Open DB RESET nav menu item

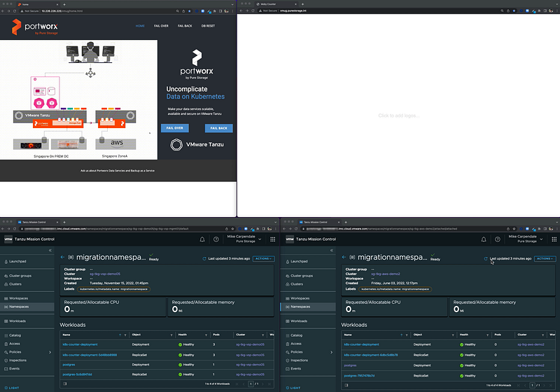point(208,26)
